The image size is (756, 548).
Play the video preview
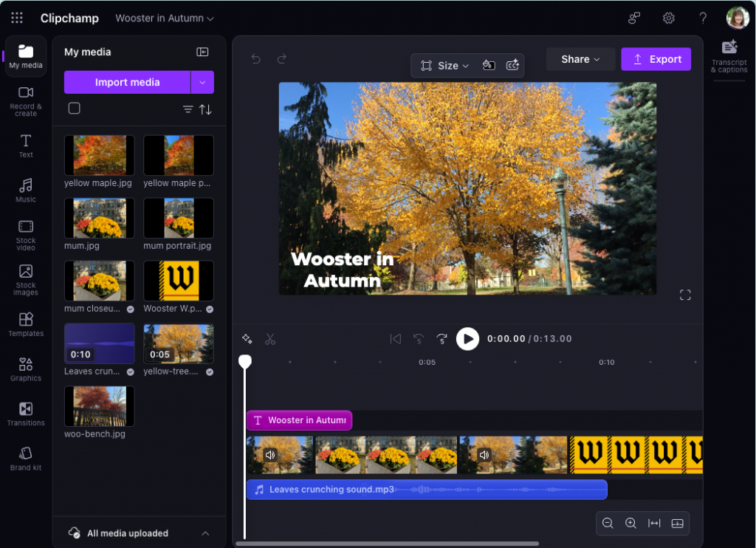coord(467,339)
